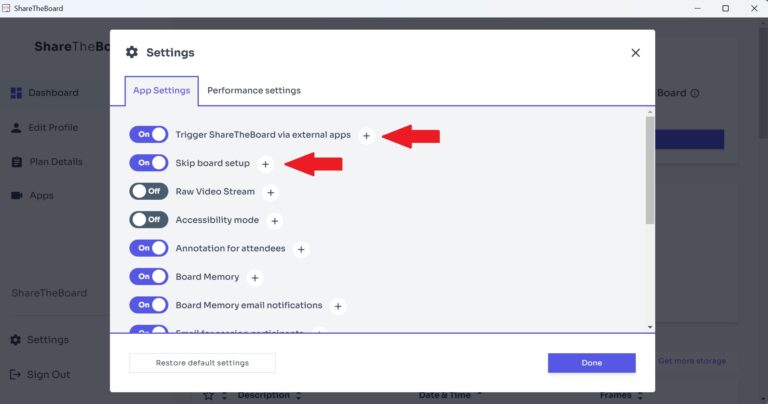Expand Raw Video Stream info plus icon
The image size is (768, 404).
270,192
